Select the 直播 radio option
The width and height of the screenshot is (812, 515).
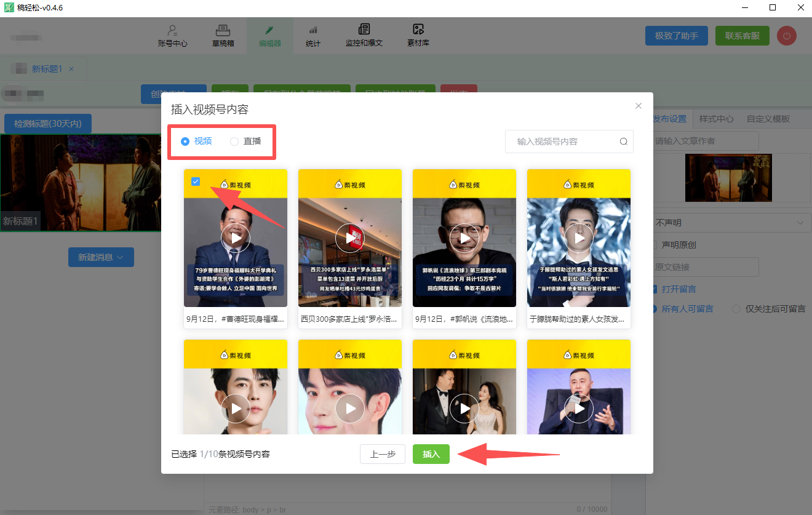pyautogui.click(x=234, y=142)
